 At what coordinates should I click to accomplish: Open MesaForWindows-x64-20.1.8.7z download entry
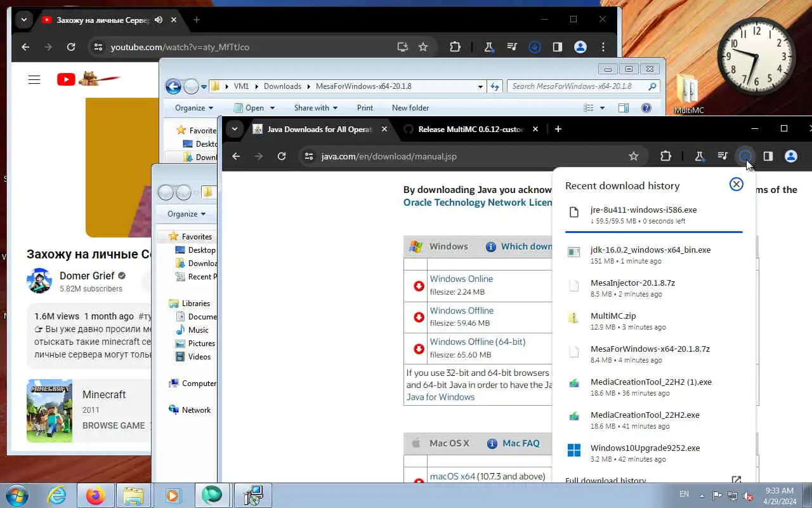pyautogui.click(x=654, y=354)
